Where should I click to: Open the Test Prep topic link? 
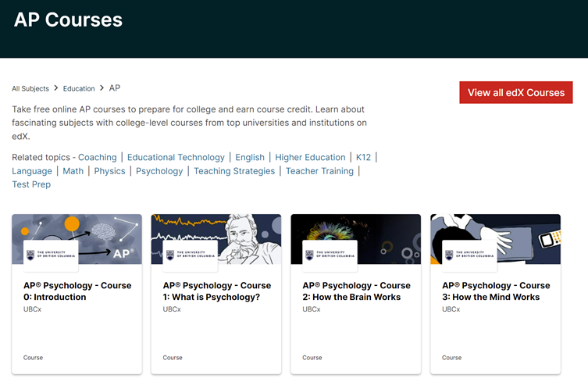(31, 184)
